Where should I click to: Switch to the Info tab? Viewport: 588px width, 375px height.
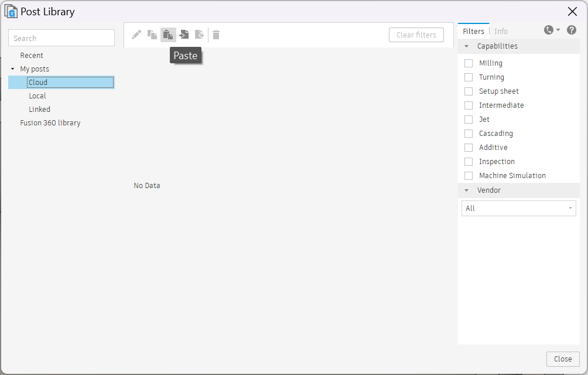[501, 32]
